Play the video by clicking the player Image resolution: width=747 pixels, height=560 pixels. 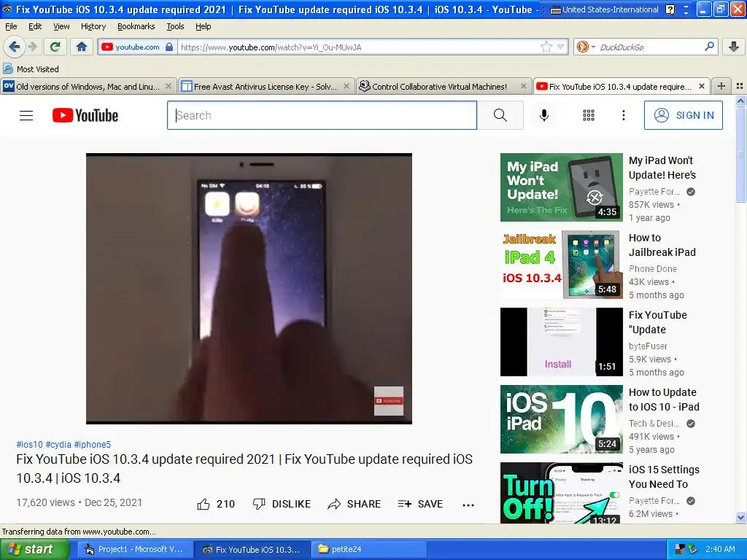[249, 289]
